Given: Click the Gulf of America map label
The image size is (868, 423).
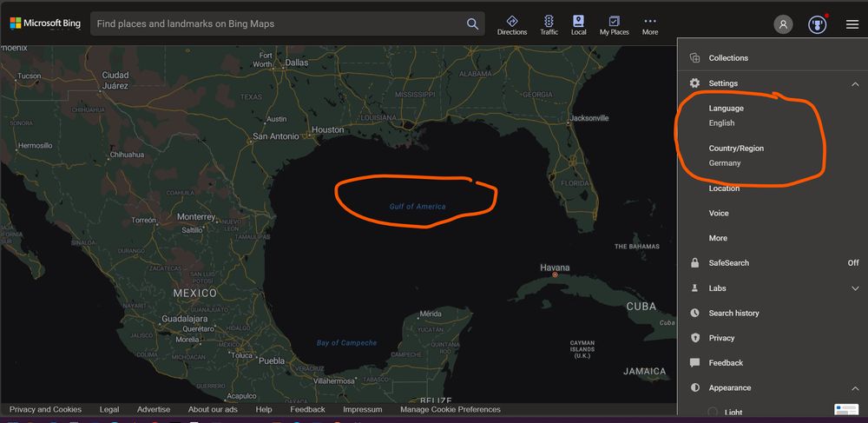Looking at the screenshot, I should [x=418, y=207].
